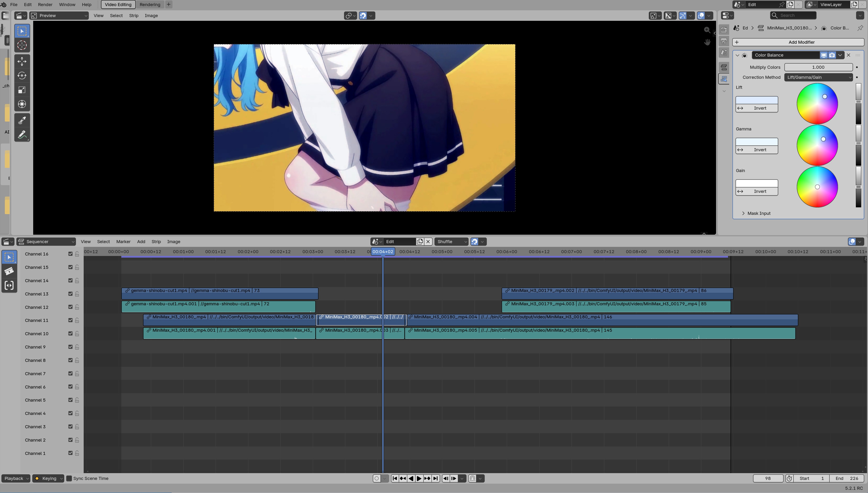Click the Gain color wheel

pyautogui.click(x=817, y=187)
